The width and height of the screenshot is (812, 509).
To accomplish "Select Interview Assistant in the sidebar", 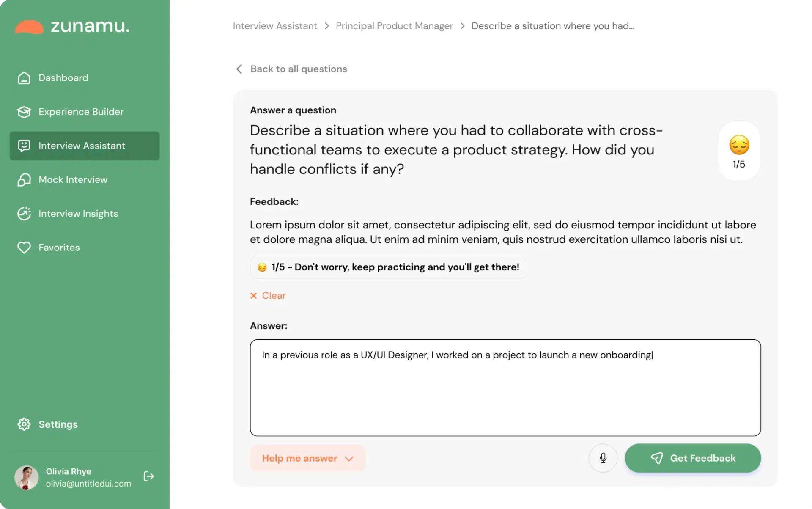I will click(85, 146).
